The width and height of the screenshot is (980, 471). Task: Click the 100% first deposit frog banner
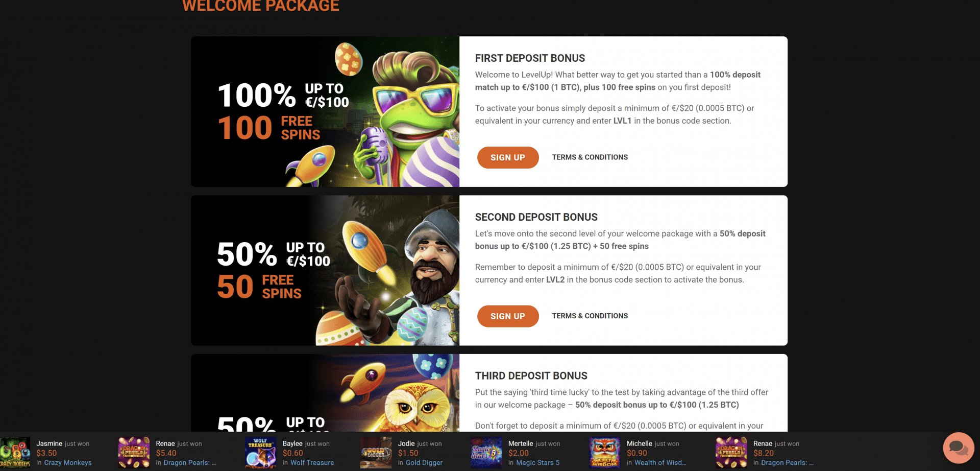(325, 111)
